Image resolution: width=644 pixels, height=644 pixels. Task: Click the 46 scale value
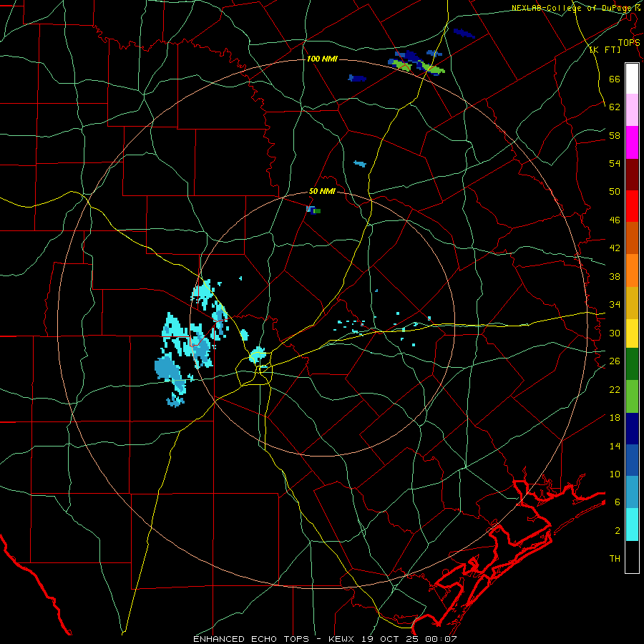tap(615, 220)
